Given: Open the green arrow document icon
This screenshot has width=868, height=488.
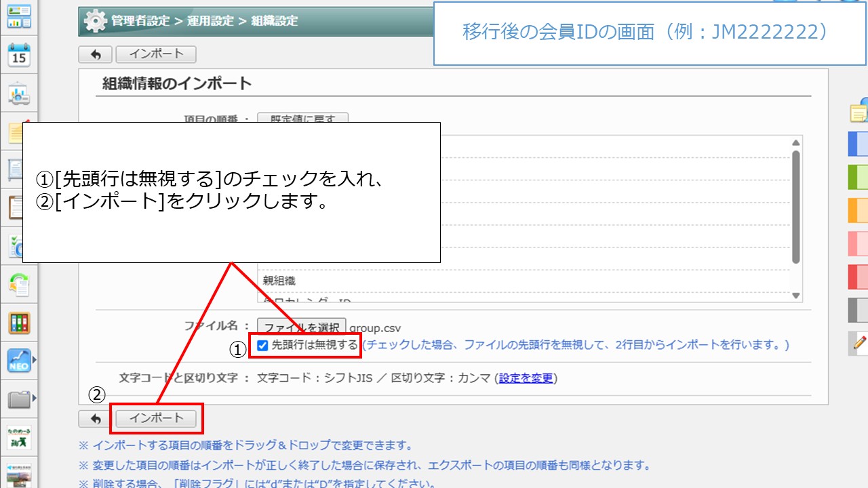Looking at the screenshot, I should click(19, 283).
